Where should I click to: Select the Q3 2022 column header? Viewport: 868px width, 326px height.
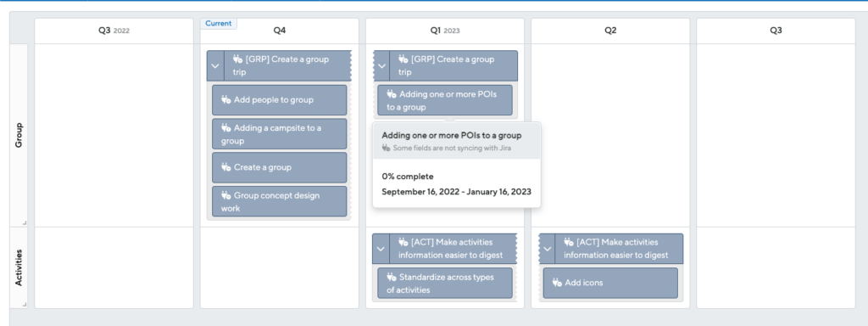(x=114, y=31)
